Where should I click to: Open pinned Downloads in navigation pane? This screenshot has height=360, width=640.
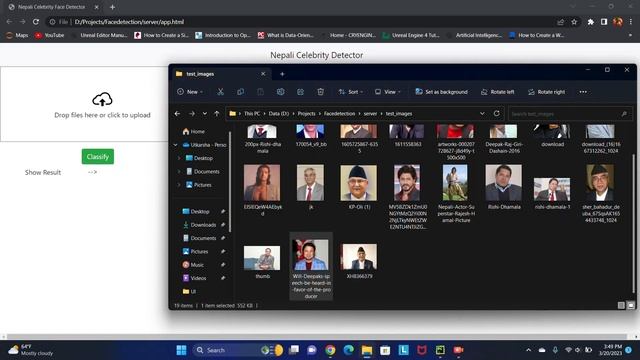(203, 225)
